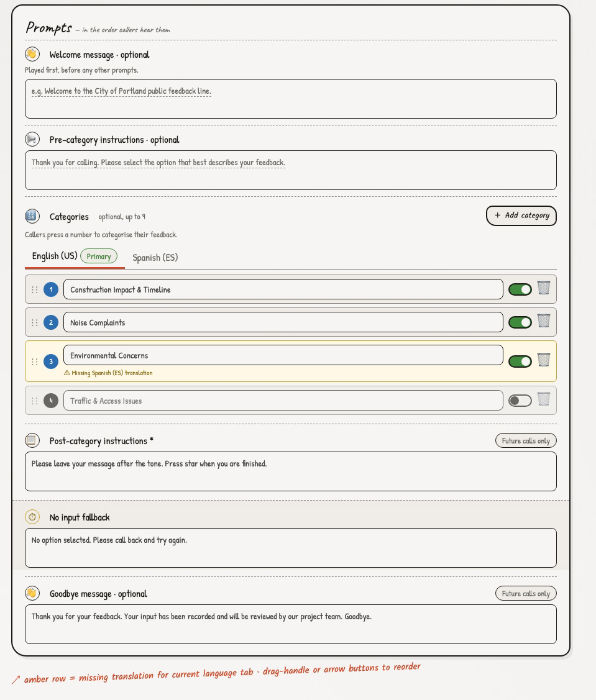
Task: Edit the No input fallback text box
Action: click(290, 547)
